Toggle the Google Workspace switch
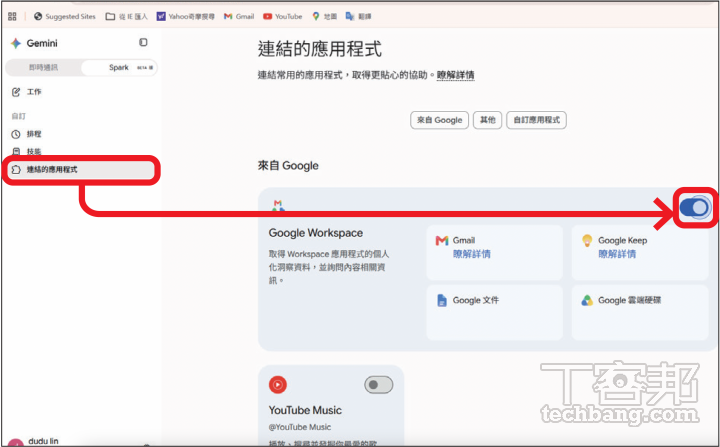Viewport: 720px width, 447px height. (x=695, y=208)
